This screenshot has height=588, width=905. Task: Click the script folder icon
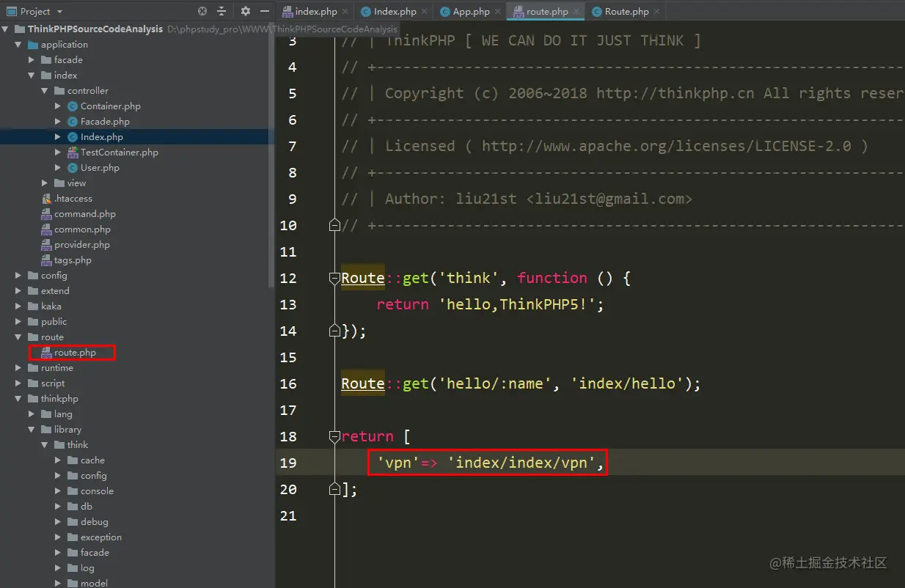(x=33, y=383)
